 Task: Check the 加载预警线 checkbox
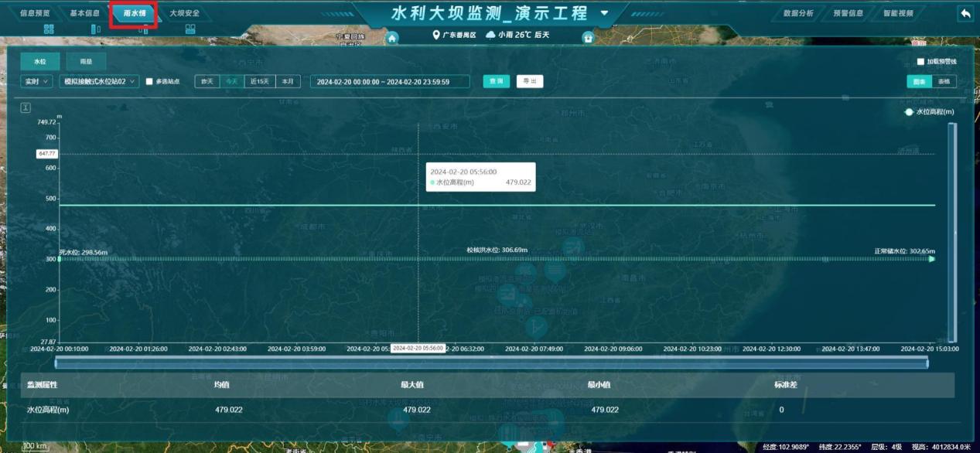click(x=920, y=62)
